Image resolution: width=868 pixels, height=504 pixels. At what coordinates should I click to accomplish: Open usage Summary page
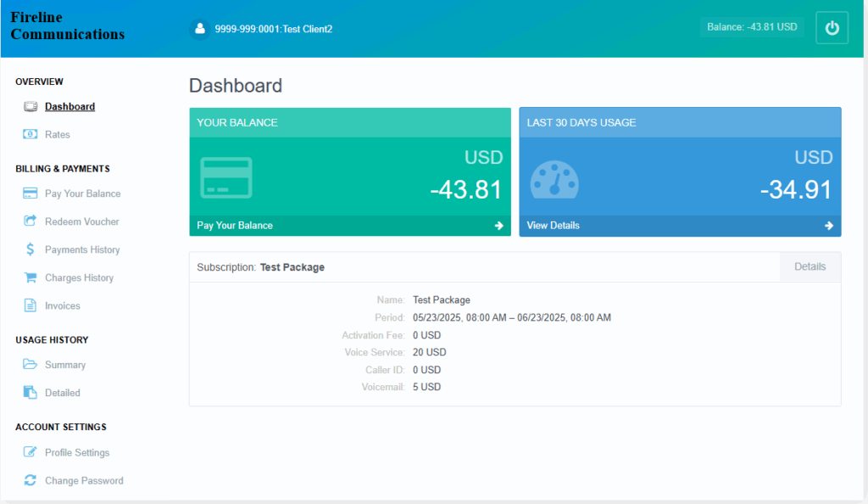point(65,365)
